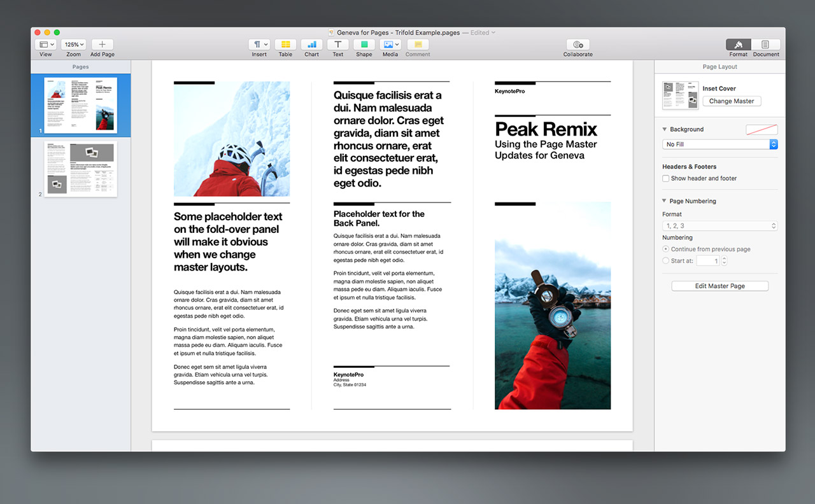Image resolution: width=815 pixels, height=504 pixels.
Task: Switch to the Format inspector tab
Action: (x=739, y=45)
